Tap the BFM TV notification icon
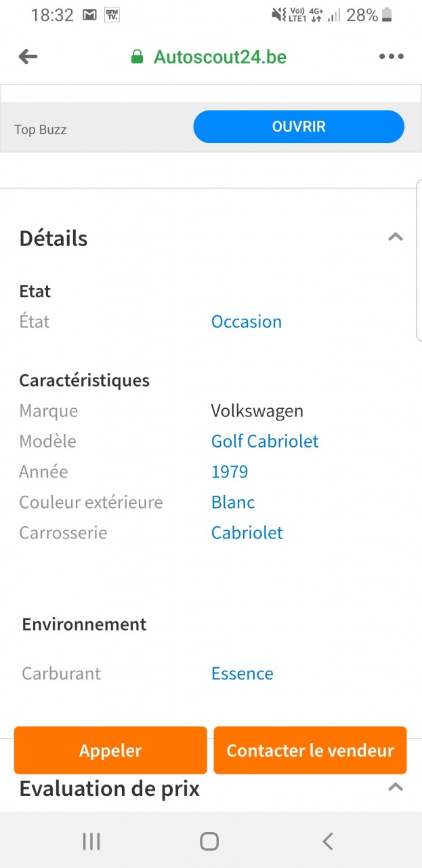This screenshot has height=868, width=422. click(112, 15)
